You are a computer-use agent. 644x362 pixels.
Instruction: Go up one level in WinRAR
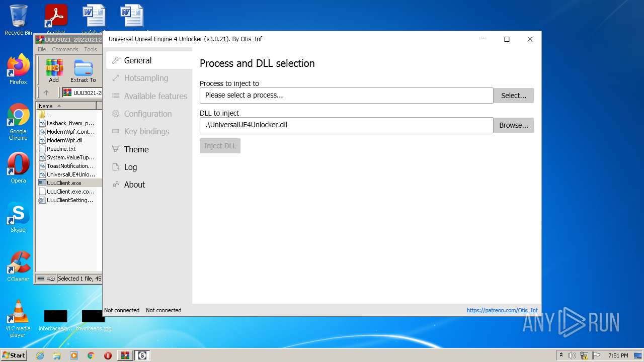[46, 93]
